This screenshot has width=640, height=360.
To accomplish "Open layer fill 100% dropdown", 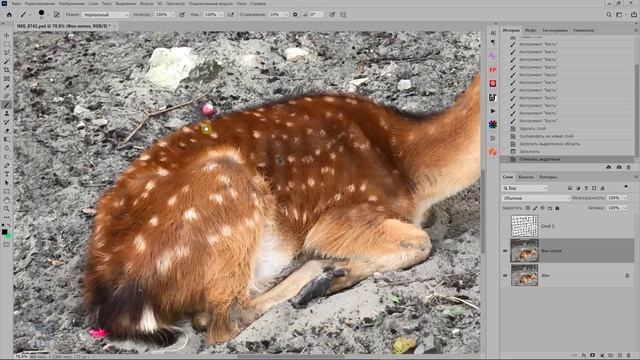I will point(624,208).
